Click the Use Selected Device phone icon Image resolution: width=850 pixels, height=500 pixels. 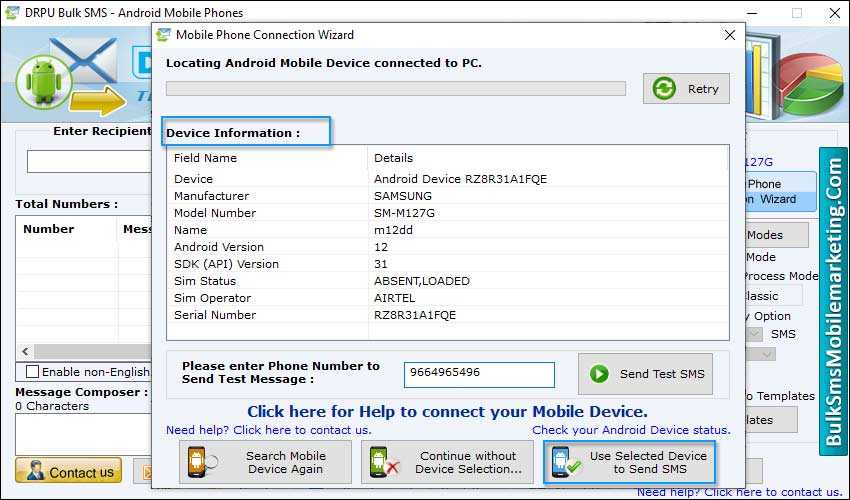click(x=562, y=462)
